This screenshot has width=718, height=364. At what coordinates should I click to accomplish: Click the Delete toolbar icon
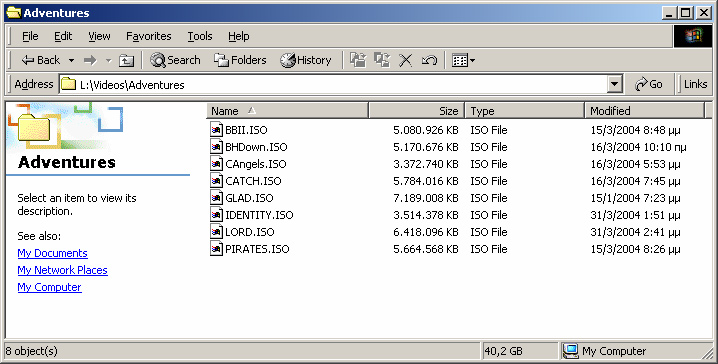405,60
